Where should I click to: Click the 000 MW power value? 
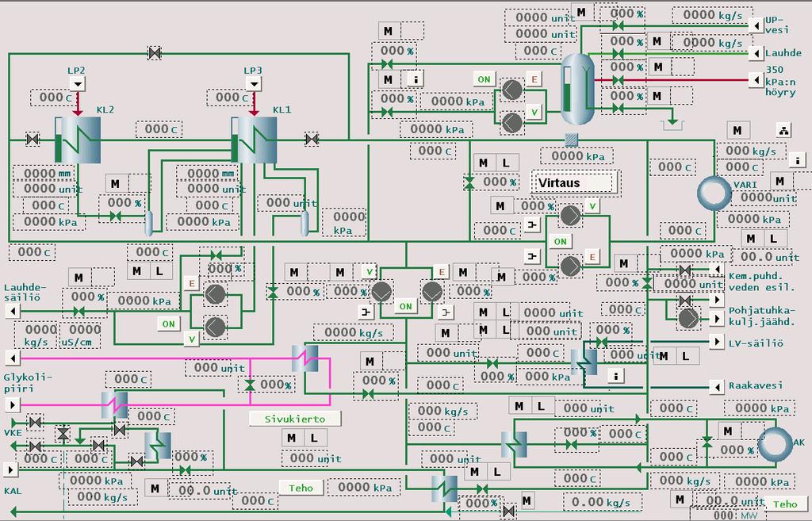click(x=735, y=515)
